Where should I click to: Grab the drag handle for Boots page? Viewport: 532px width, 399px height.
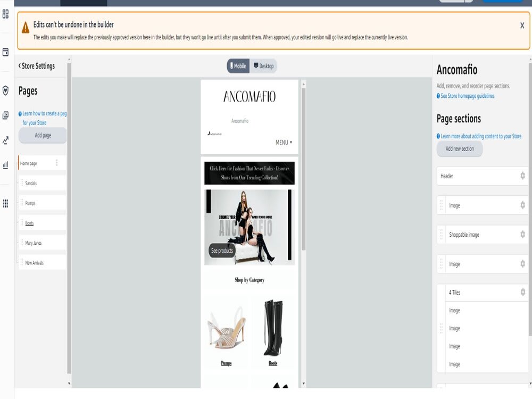coord(22,222)
